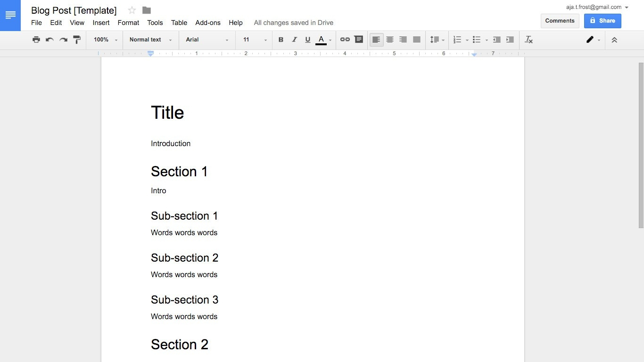Star this document
This screenshot has height=362, width=644.
[x=132, y=10]
